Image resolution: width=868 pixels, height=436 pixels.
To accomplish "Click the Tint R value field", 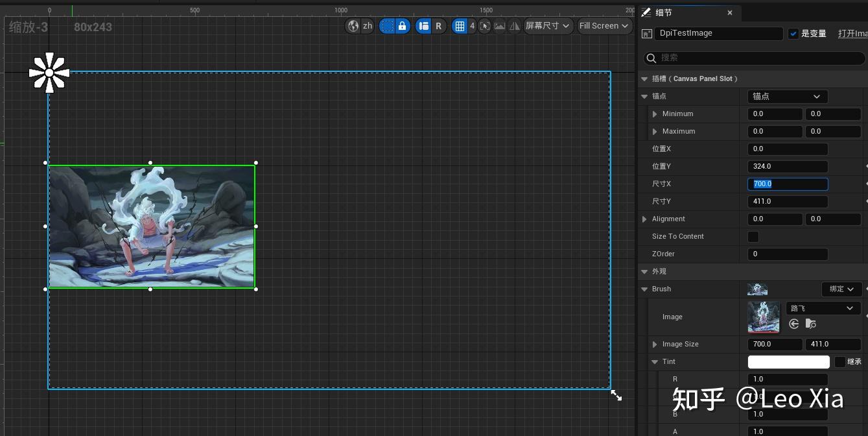I will coord(788,379).
